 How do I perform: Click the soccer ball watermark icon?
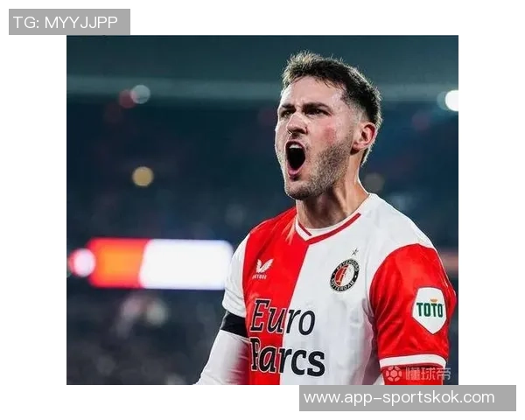394,374
